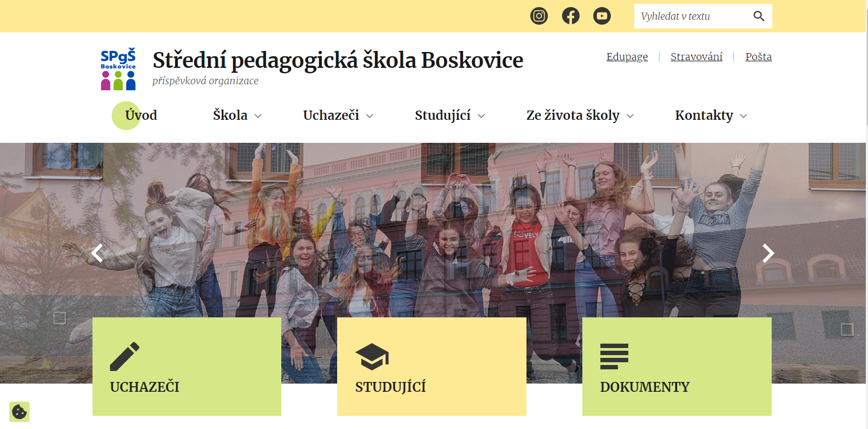Click Střední pedagogická škola Boskovice title
868x429 pixels.
[338, 60]
